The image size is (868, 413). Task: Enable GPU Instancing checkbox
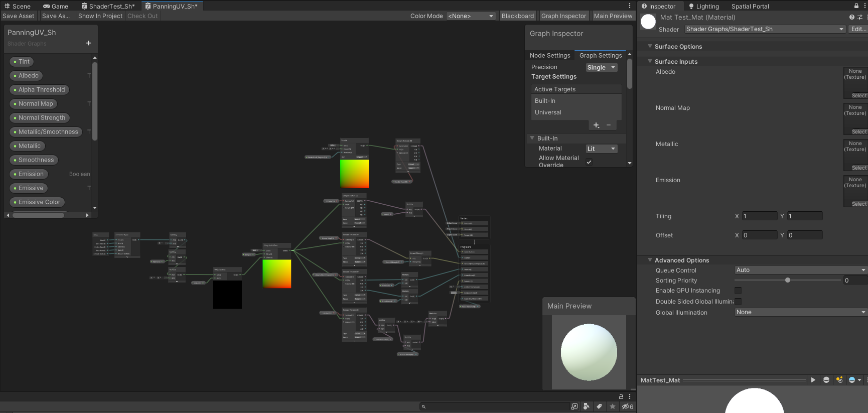point(738,291)
